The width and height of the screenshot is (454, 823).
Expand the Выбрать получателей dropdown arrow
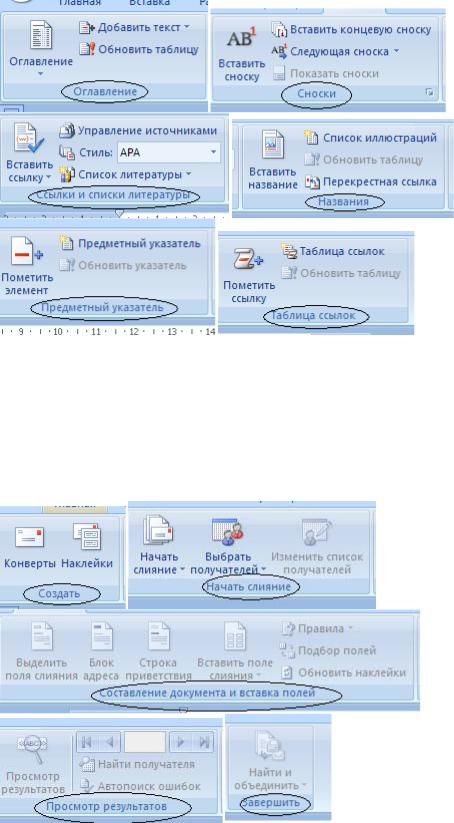(263, 569)
